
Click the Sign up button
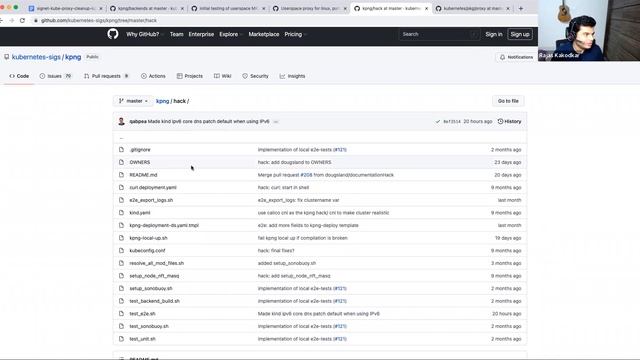(520, 34)
